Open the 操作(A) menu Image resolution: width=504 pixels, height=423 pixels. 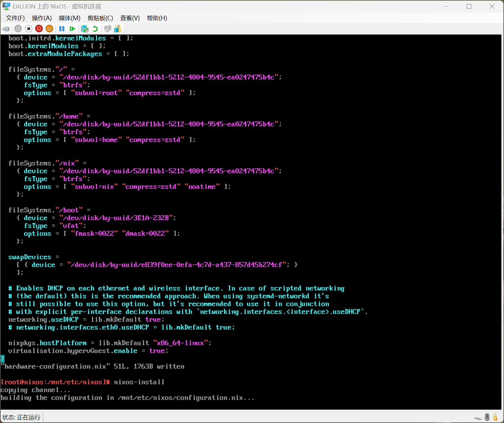(x=42, y=18)
